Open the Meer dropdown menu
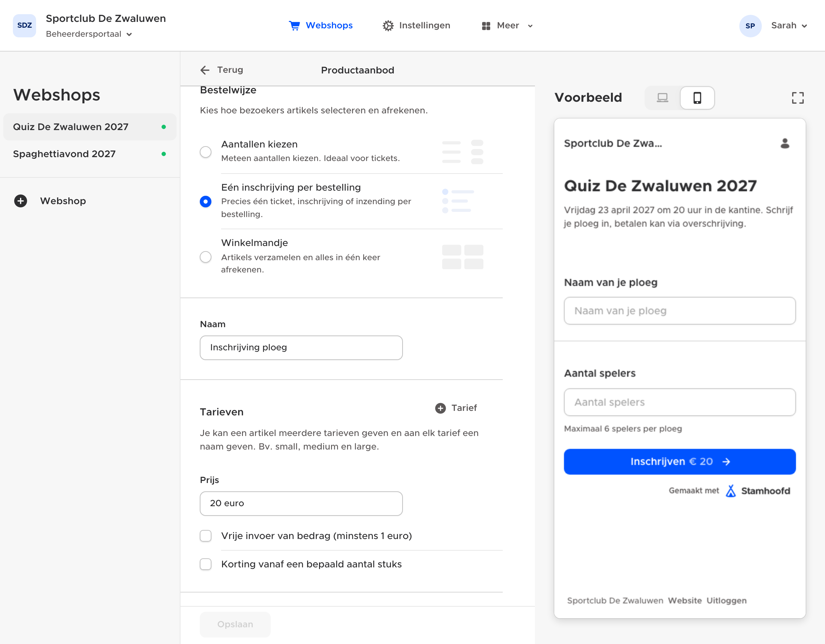Image resolution: width=825 pixels, height=644 pixels. [507, 26]
